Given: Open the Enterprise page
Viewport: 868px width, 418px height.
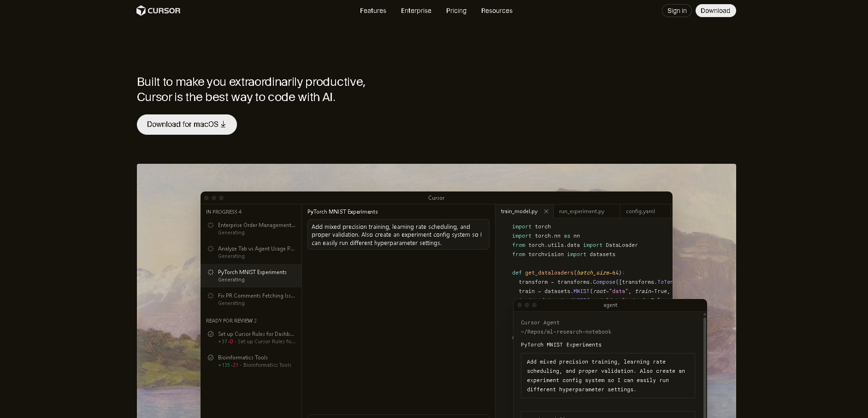Looking at the screenshot, I should [x=416, y=11].
